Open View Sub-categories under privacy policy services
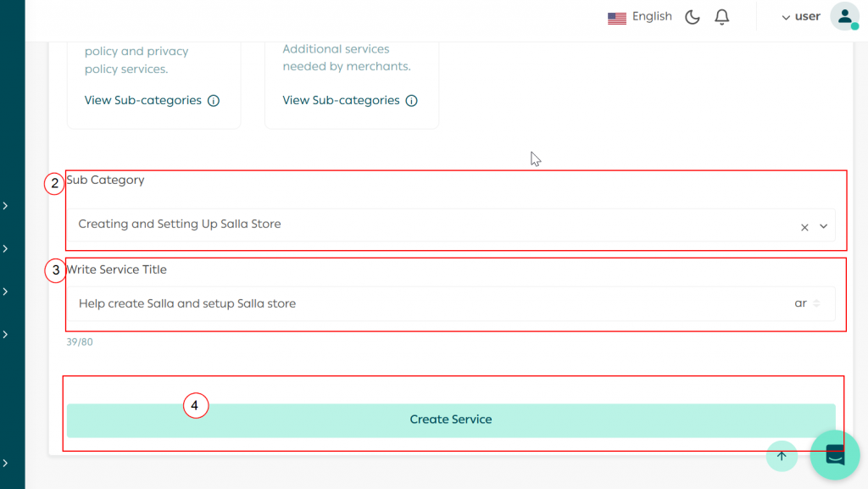The height and width of the screenshot is (489, 868). click(x=142, y=100)
